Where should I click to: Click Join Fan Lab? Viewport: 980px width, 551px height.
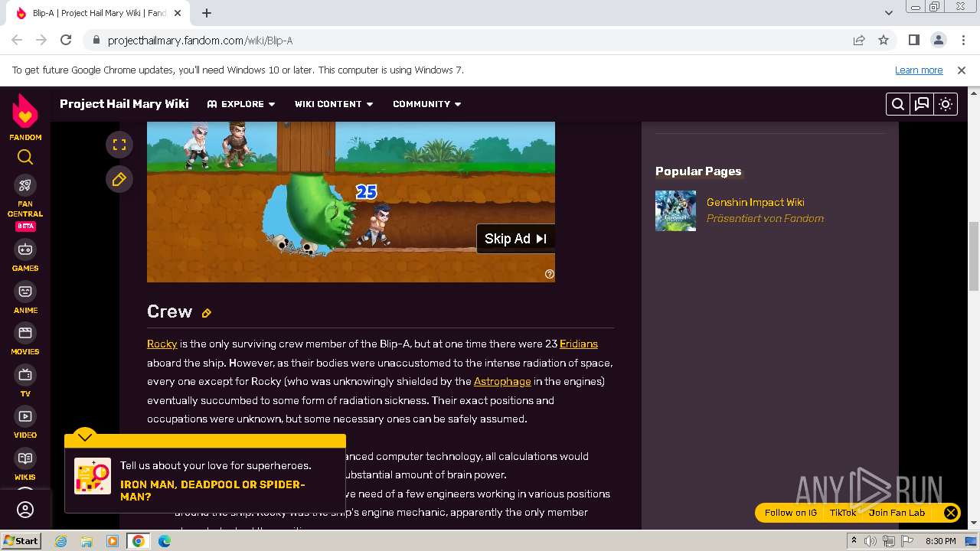click(x=897, y=513)
